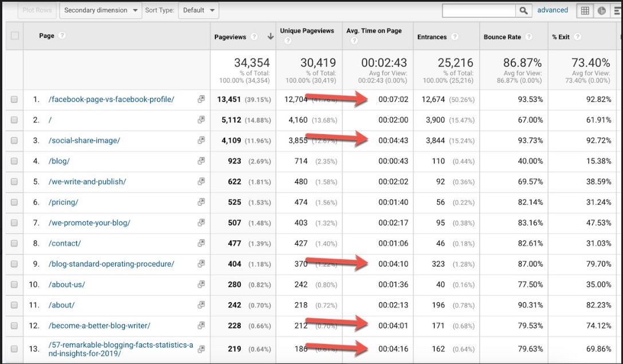Enable checkbox for /about-us/ row

(x=14, y=285)
